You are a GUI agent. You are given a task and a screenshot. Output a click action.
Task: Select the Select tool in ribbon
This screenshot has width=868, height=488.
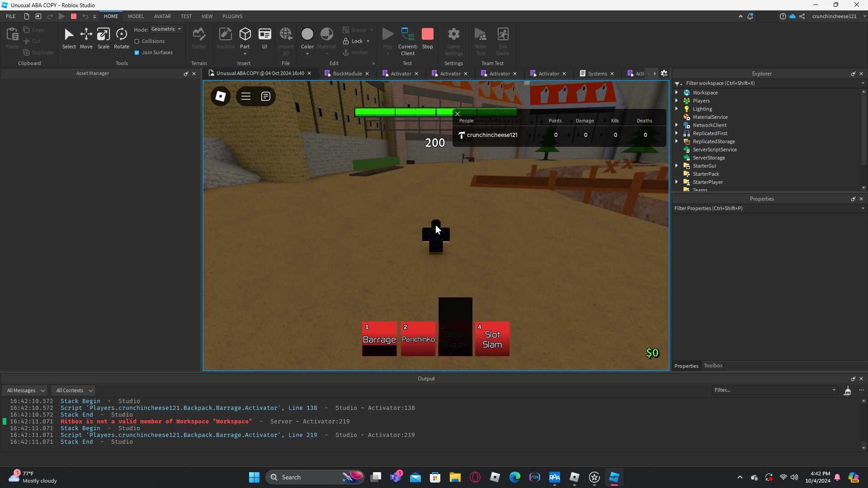coord(69,38)
